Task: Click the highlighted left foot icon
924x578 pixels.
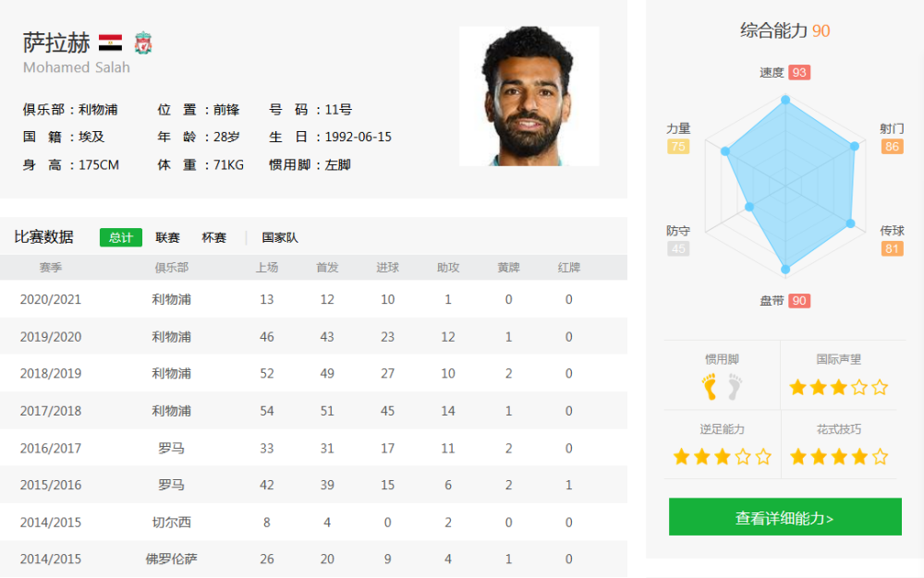Action: point(710,387)
